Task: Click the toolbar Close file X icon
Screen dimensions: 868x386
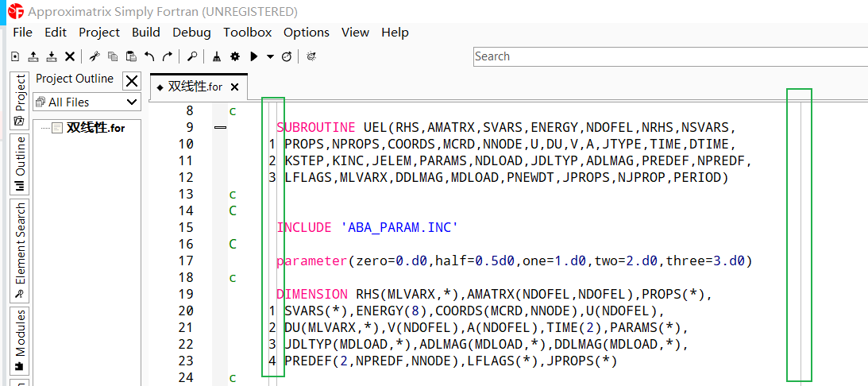Action: coord(70,56)
